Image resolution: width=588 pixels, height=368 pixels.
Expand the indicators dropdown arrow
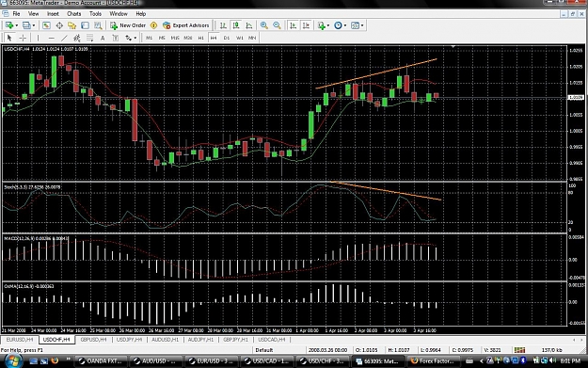(328, 25)
